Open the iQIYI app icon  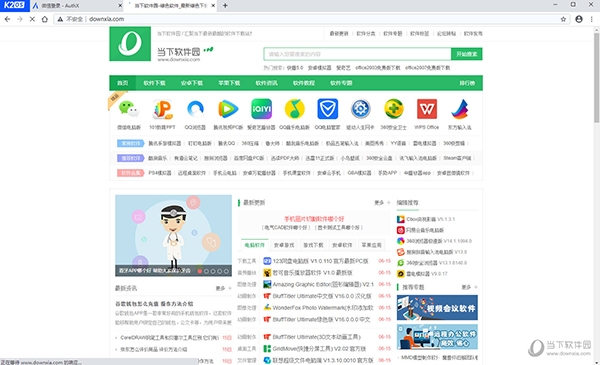point(261,109)
